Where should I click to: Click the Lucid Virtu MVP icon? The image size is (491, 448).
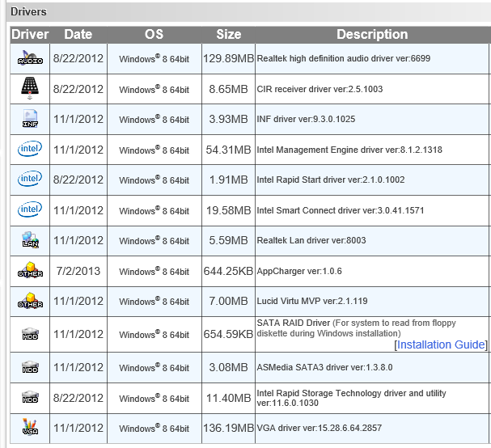coord(30,301)
